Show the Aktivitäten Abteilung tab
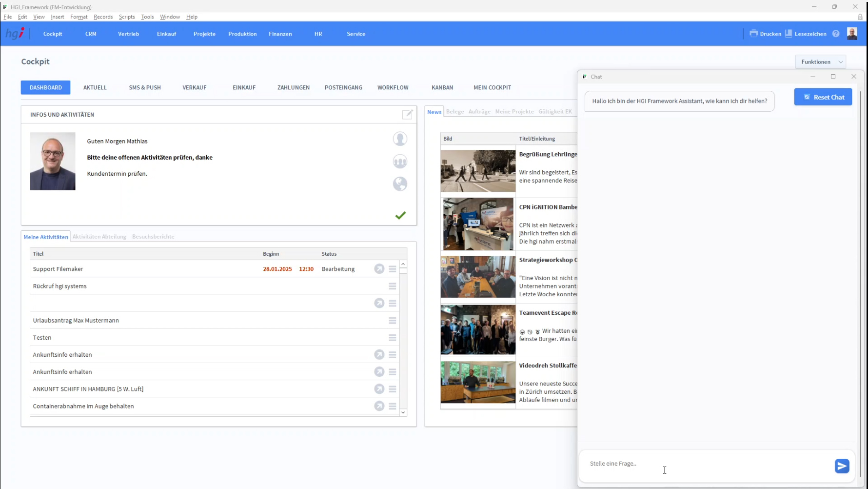868x489 pixels. click(x=99, y=237)
